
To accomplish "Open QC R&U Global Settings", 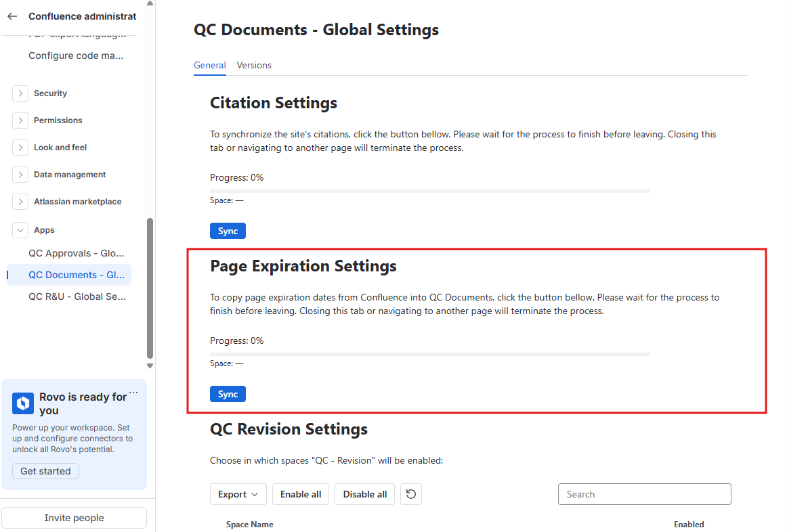I will pyautogui.click(x=77, y=296).
